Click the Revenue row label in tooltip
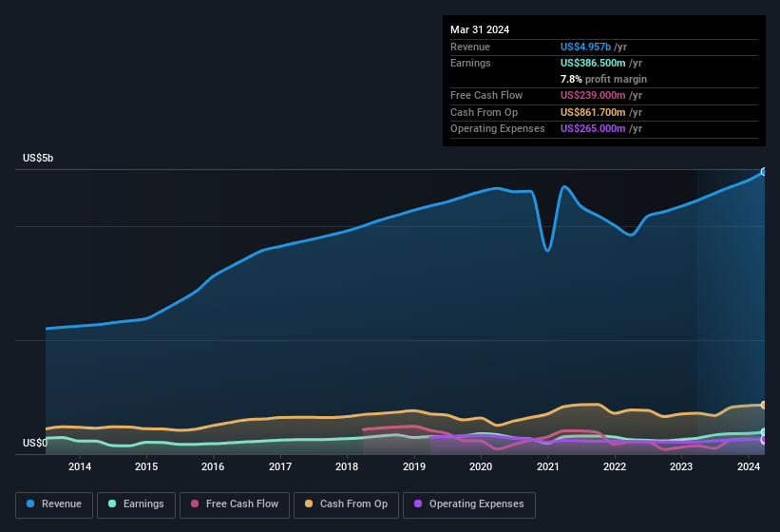 (470, 47)
